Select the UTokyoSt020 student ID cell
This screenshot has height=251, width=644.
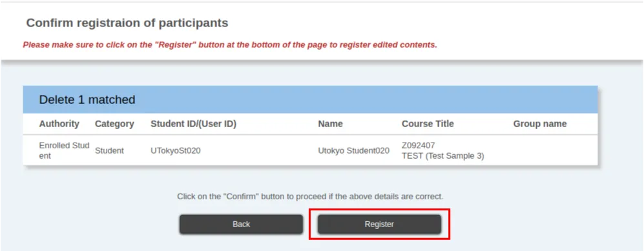pyautogui.click(x=176, y=150)
